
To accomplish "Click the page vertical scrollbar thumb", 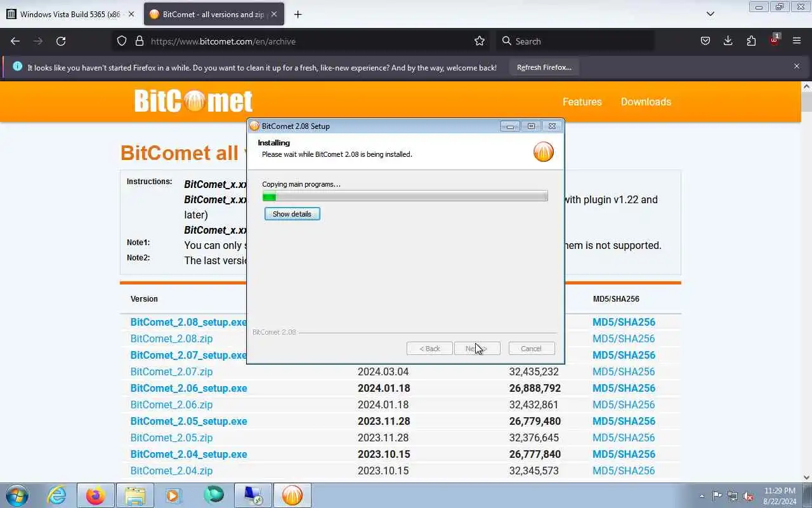I will click(806, 102).
